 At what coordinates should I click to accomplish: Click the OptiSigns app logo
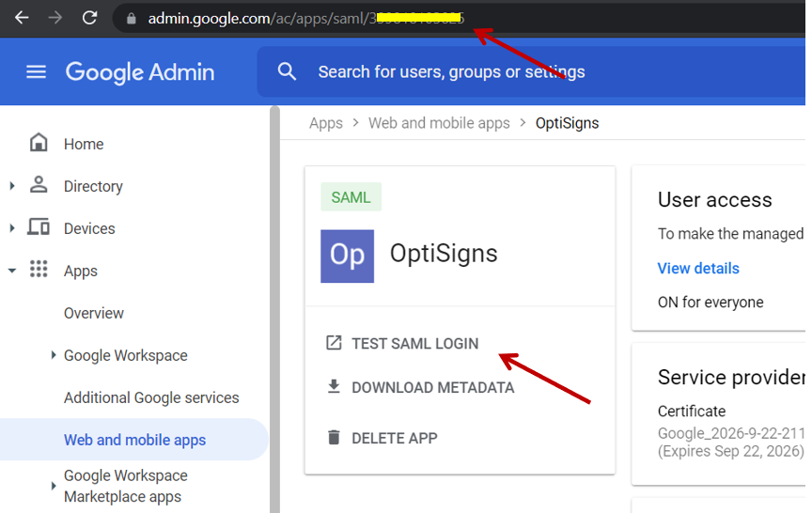[347, 256]
